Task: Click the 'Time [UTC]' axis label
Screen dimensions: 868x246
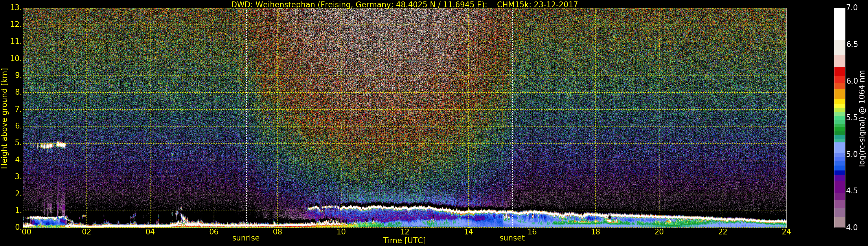Action: (x=404, y=241)
